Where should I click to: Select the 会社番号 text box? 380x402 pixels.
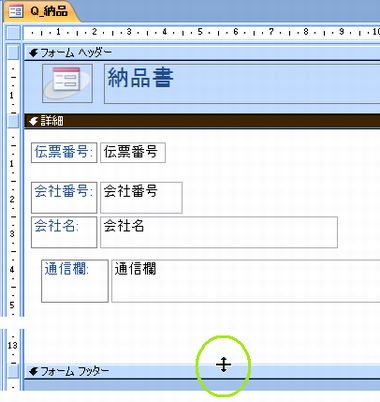click(141, 198)
